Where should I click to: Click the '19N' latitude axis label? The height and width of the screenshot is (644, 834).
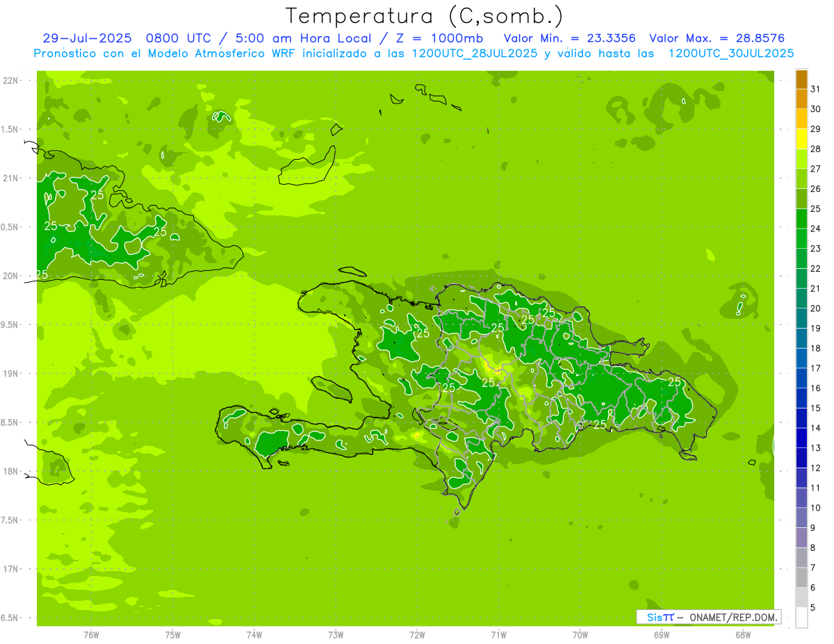(11, 374)
